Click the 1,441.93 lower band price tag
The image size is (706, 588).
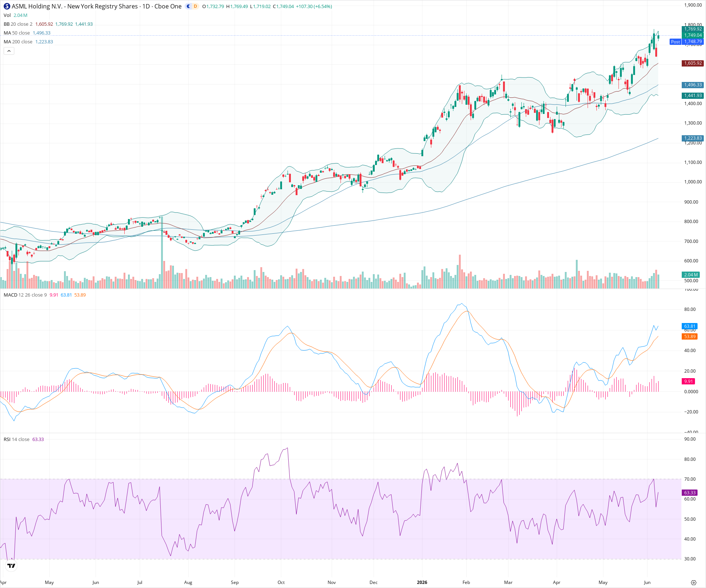[x=693, y=96]
